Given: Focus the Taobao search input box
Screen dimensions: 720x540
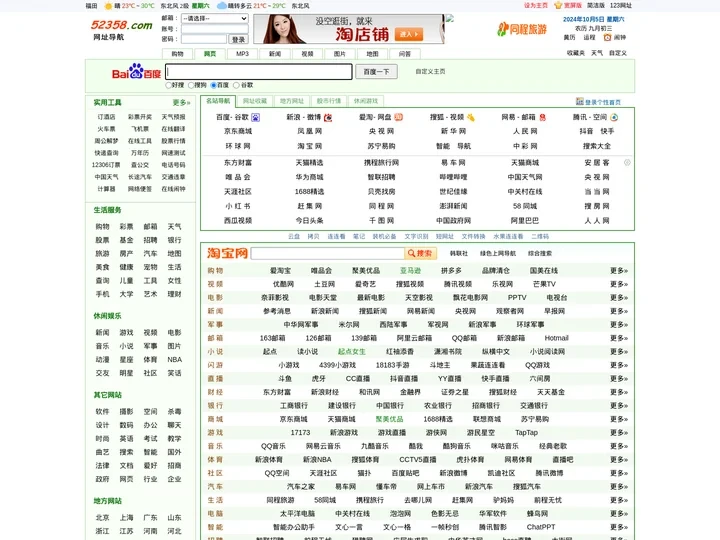Looking at the screenshot, I should 328,253.
